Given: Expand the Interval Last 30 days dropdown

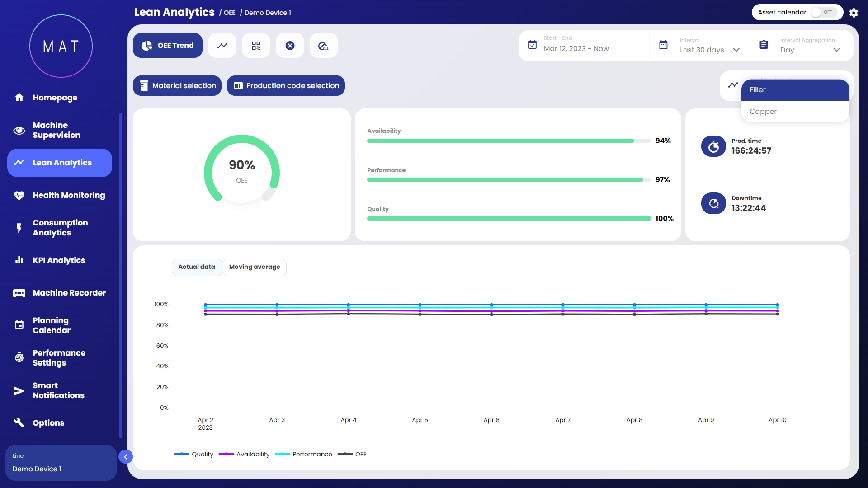Looking at the screenshot, I should pyautogui.click(x=709, y=50).
